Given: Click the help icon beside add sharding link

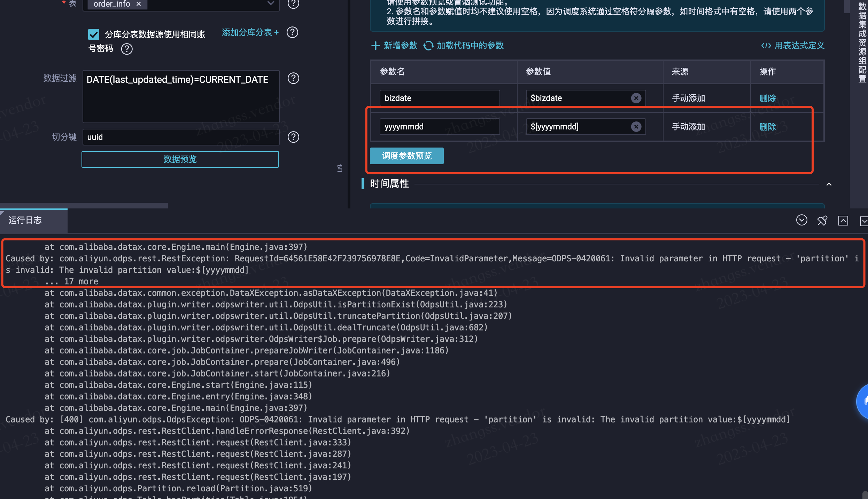Looking at the screenshot, I should point(292,32).
